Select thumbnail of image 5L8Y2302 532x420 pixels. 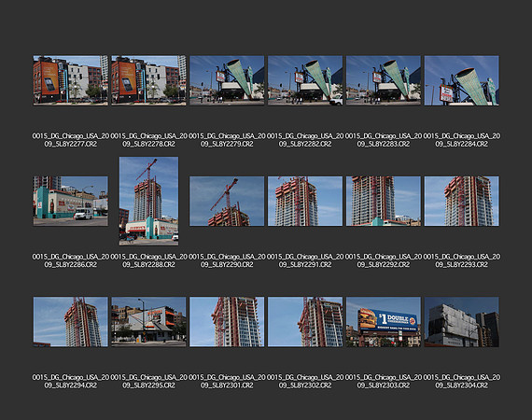[305, 322]
